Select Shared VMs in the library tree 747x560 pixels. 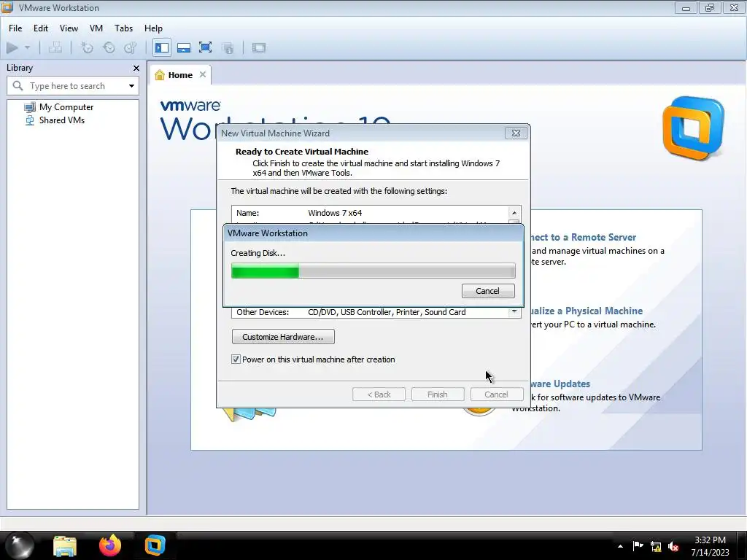(x=62, y=120)
